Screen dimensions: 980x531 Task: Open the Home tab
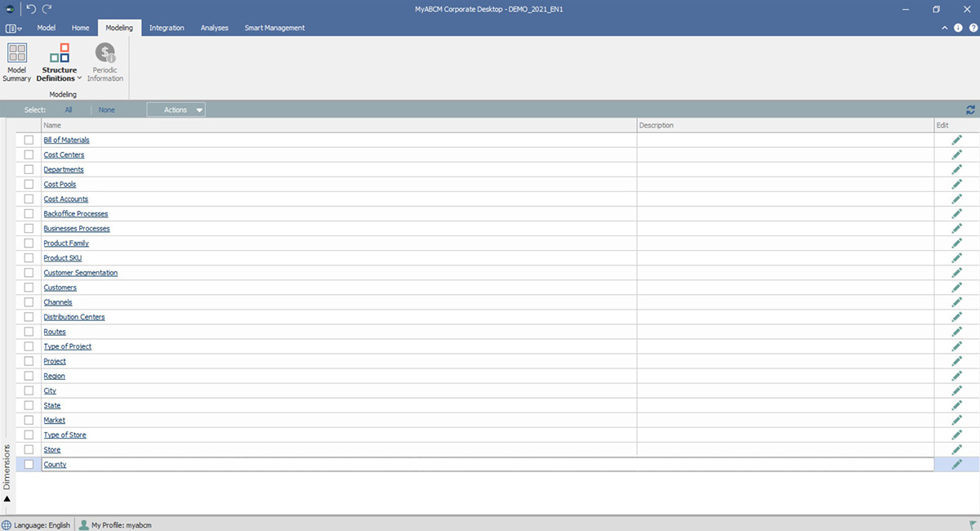point(80,28)
